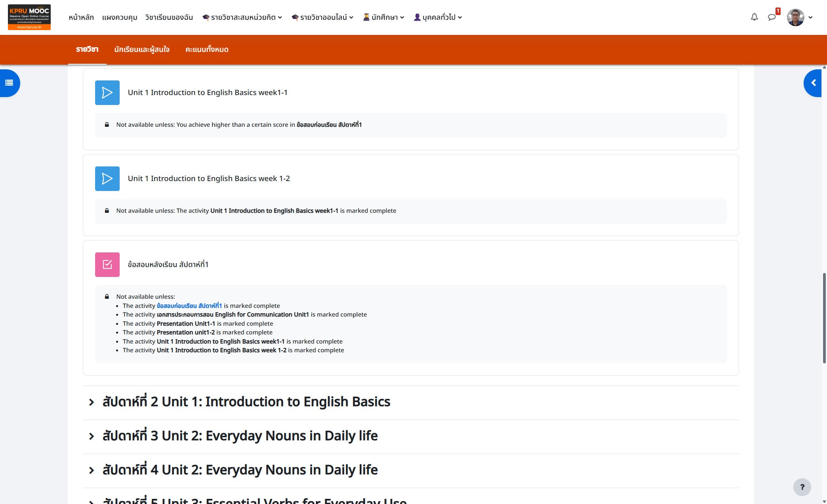Open นักศึกษา dropdown menu
This screenshot has width=827, height=504.
click(384, 17)
